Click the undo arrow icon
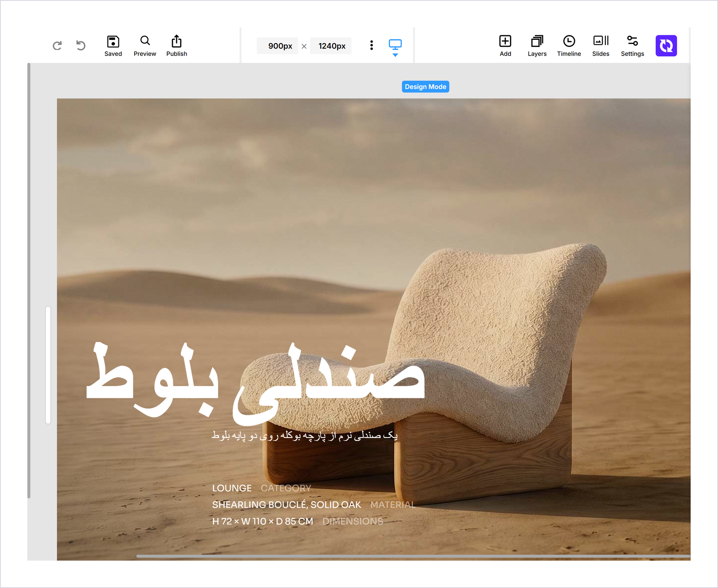718x588 pixels. pyautogui.click(x=81, y=45)
